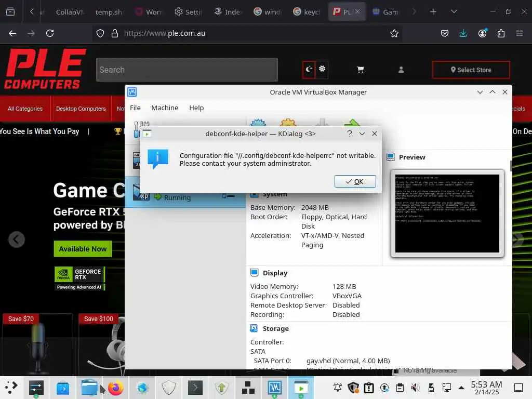Switch to the temp.sh tab

pos(109,12)
